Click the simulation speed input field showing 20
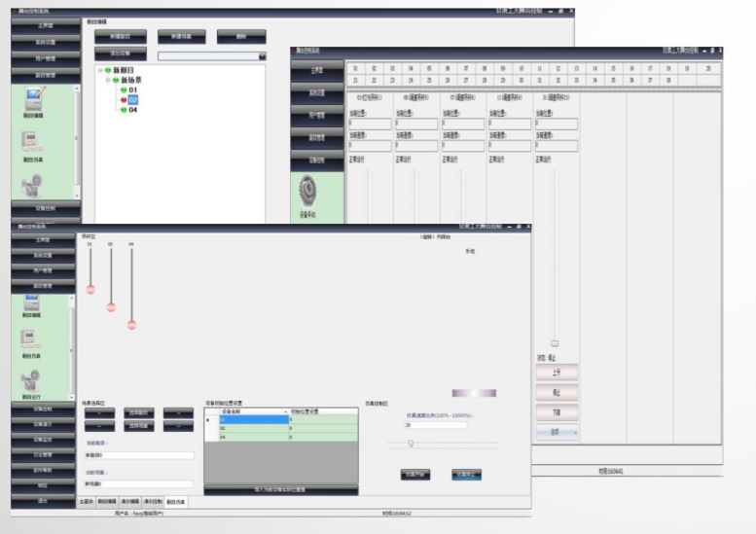The height and width of the screenshot is (534, 756). point(435,425)
